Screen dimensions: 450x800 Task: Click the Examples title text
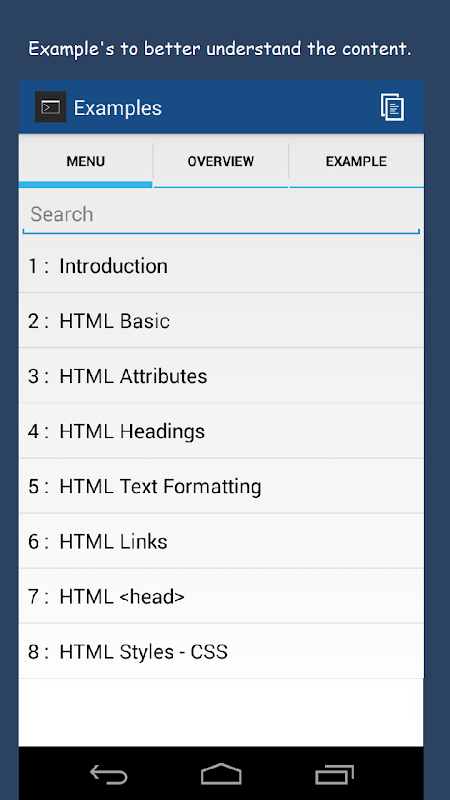pyautogui.click(x=118, y=108)
